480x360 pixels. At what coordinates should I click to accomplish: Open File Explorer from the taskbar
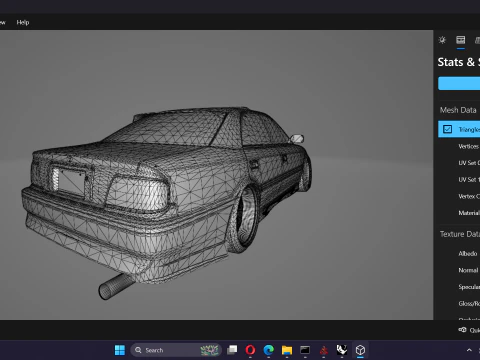287,350
